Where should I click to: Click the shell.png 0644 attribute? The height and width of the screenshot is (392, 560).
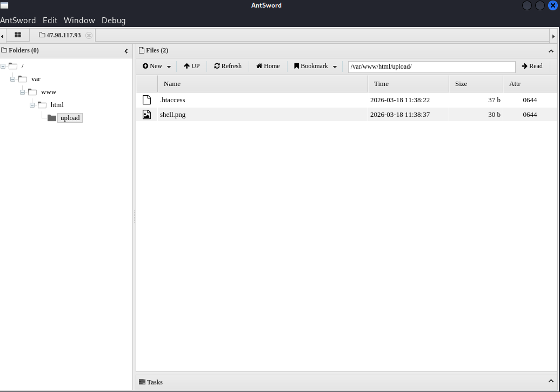coord(530,115)
